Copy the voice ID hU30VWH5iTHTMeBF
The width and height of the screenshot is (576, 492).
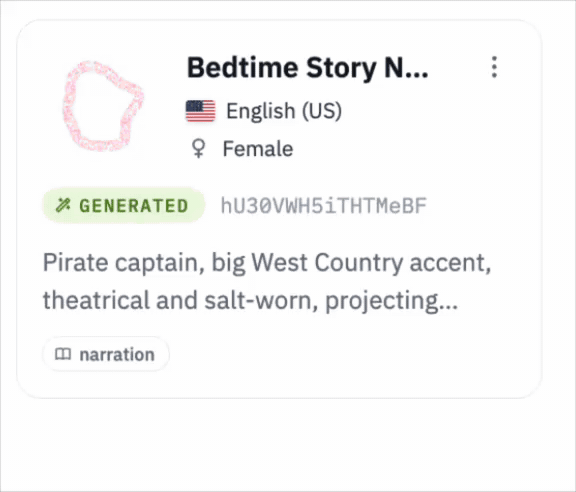[323, 205]
